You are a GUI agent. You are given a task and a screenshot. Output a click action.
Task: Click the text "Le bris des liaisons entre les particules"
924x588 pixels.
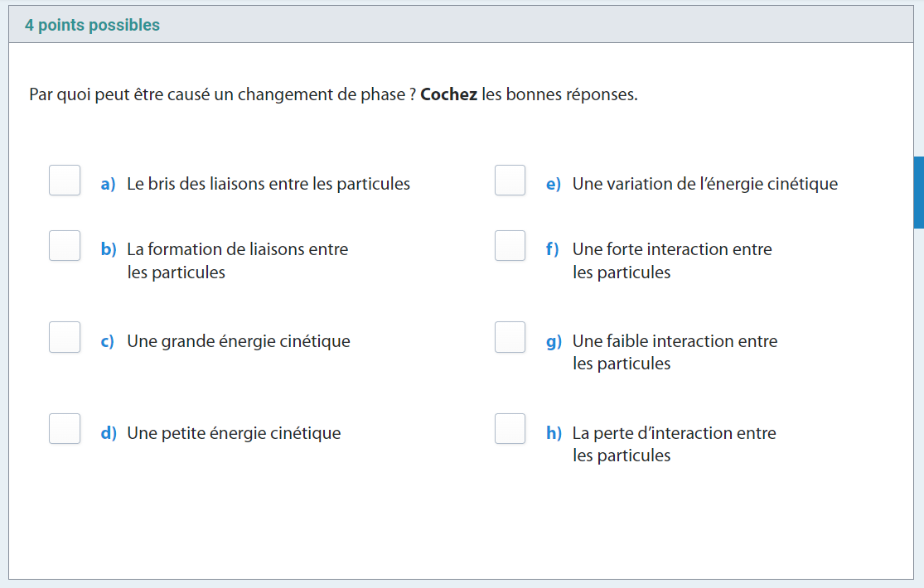click(268, 184)
